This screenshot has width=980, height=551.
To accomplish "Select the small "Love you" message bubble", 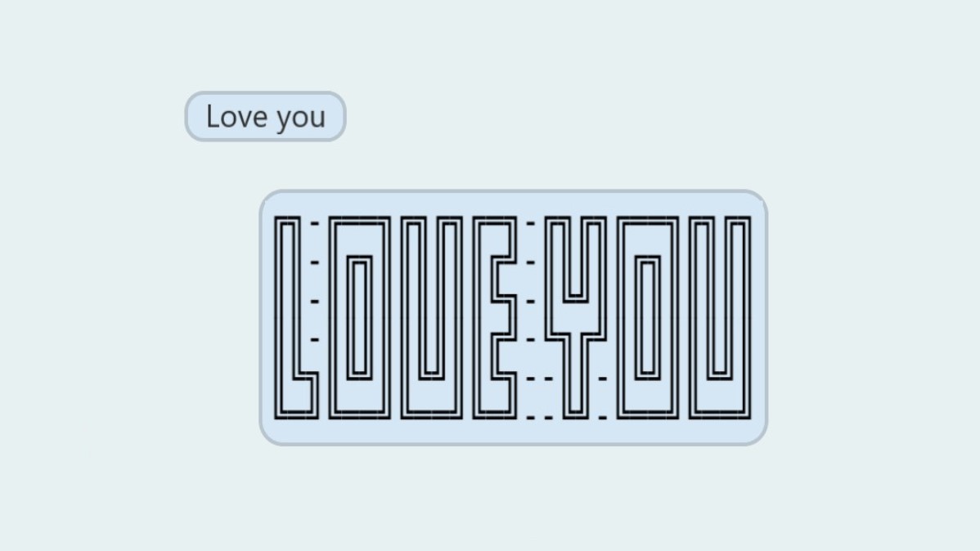I will pyautogui.click(x=265, y=116).
